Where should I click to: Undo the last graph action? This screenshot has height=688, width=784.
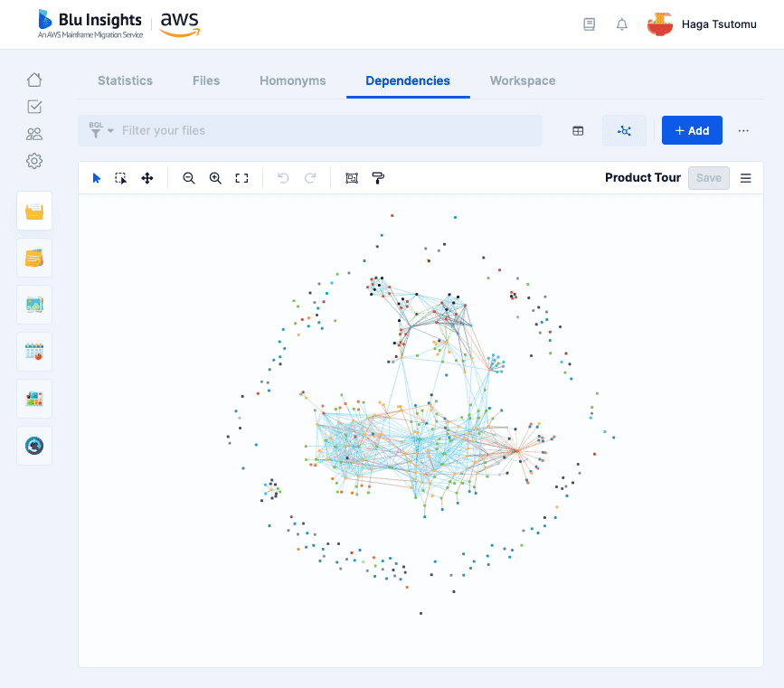coord(283,178)
